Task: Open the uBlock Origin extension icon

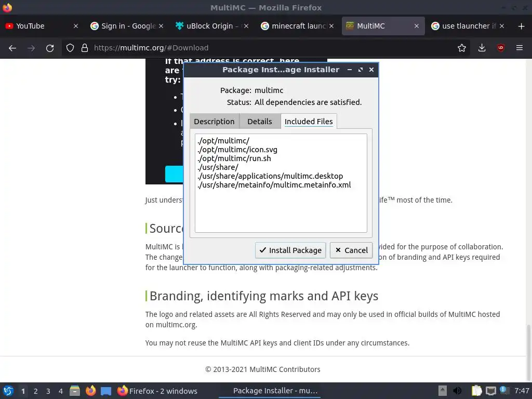Action: pos(500,48)
